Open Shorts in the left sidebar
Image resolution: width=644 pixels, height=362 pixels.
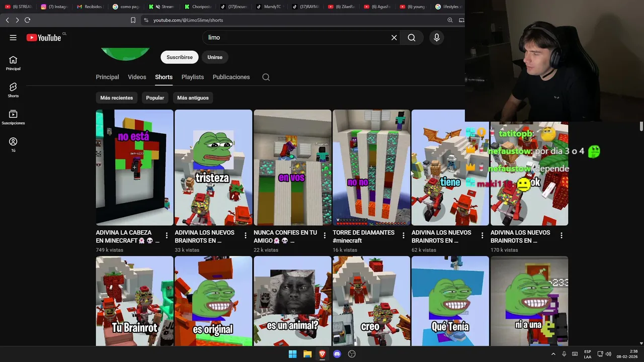pos(13,90)
